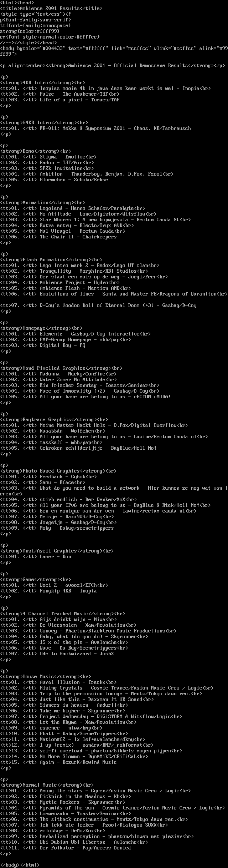The width and height of the screenshot is (228, 868).
Task: Select the 'Stigma - Emotive' demo entry
Action: coord(62,157)
